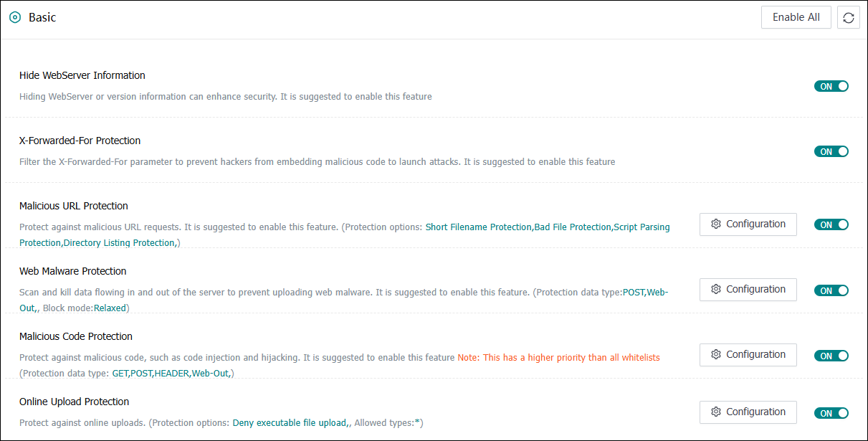Click the Bad File Protection link
Screen dimensions: 868x441
click(572, 227)
